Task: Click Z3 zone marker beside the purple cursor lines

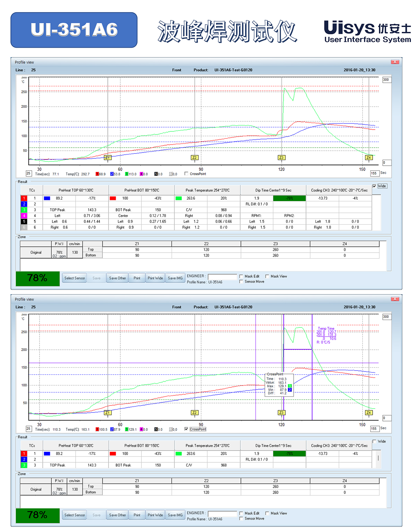Action: click(x=281, y=413)
